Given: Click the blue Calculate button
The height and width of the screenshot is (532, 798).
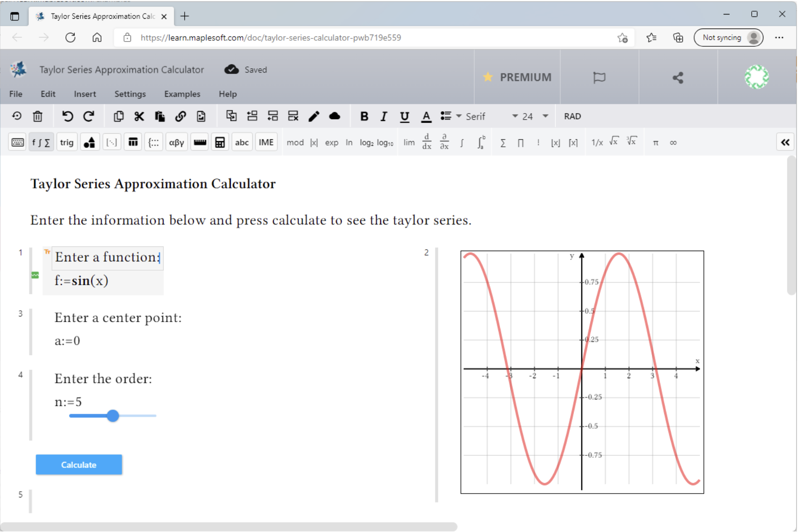Looking at the screenshot, I should pyautogui.click(x=79, y=465).
